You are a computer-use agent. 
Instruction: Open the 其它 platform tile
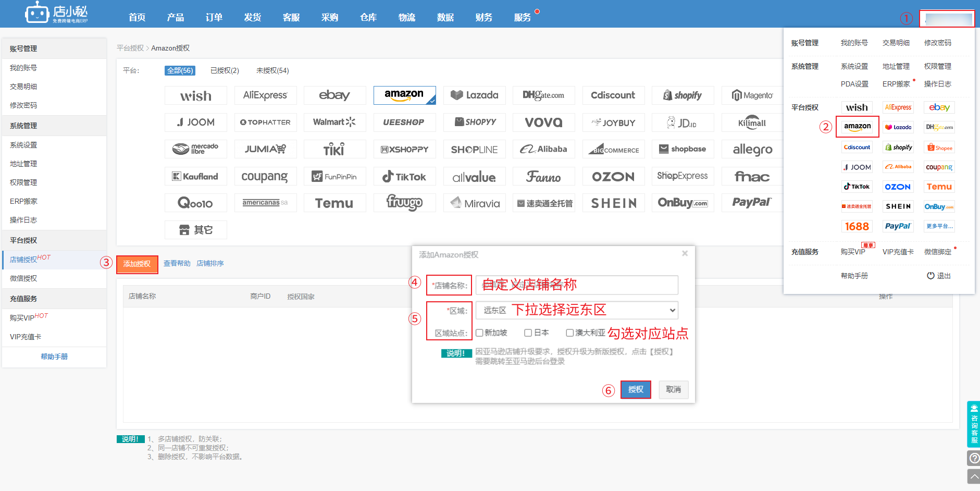pyautogui.click(x=196, y=230)
